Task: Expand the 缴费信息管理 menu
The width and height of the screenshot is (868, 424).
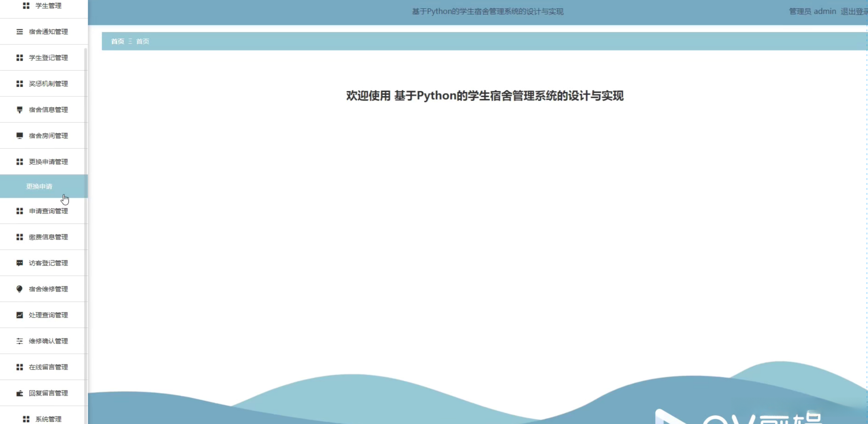Action: [x=48, y=237]
